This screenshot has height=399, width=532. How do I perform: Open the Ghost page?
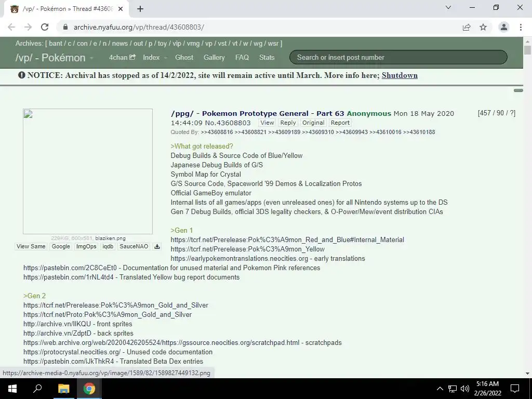(184, 57)
